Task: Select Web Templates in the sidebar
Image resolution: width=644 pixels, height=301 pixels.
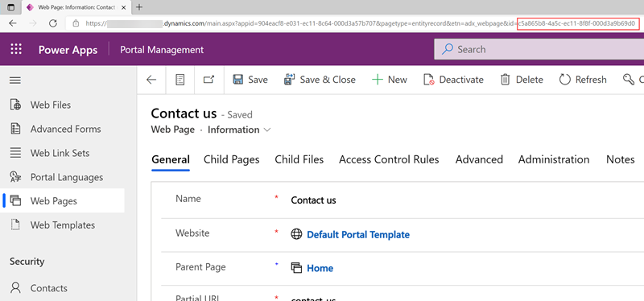Action: 62,225
